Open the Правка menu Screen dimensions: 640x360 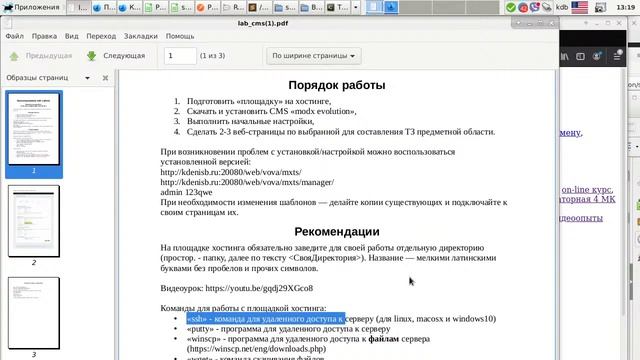(x=44, y=36)
